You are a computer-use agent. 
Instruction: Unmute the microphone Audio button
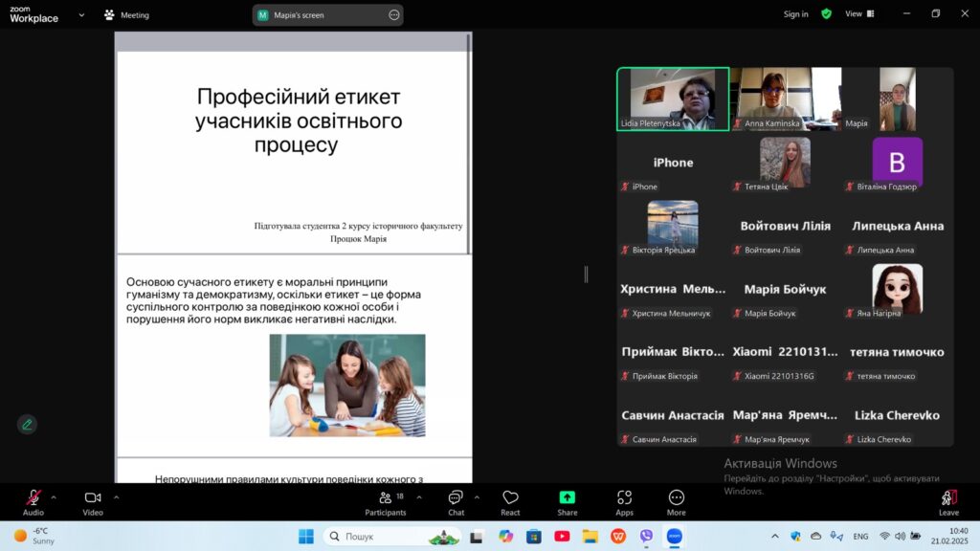click(x=33, y=501)
